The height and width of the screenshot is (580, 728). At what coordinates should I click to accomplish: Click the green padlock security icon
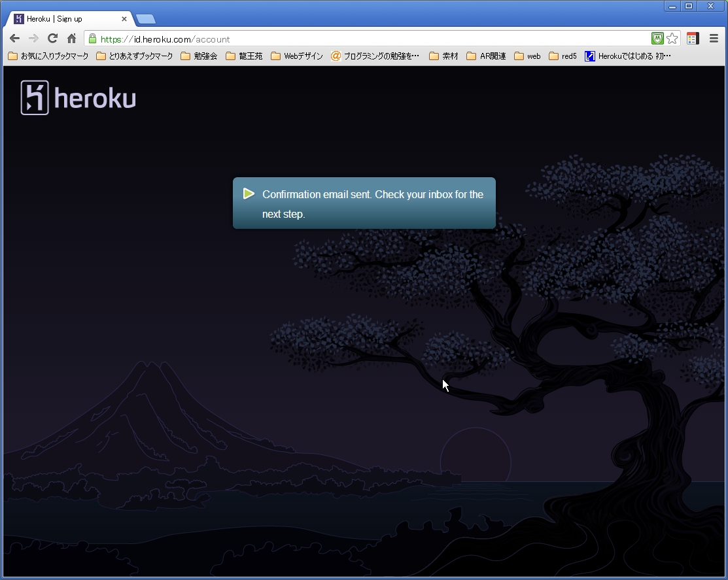(x=92, y=39)
